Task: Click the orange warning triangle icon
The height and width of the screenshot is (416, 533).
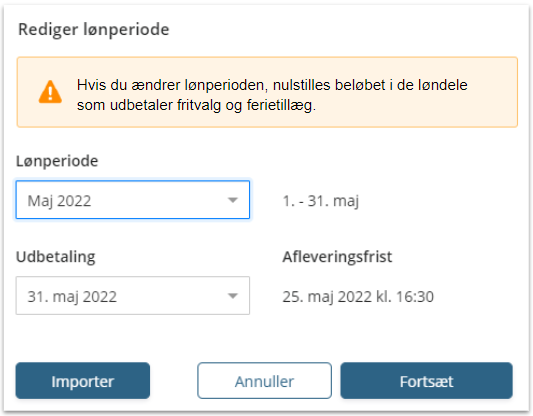Action: click(x=50, y=92)
